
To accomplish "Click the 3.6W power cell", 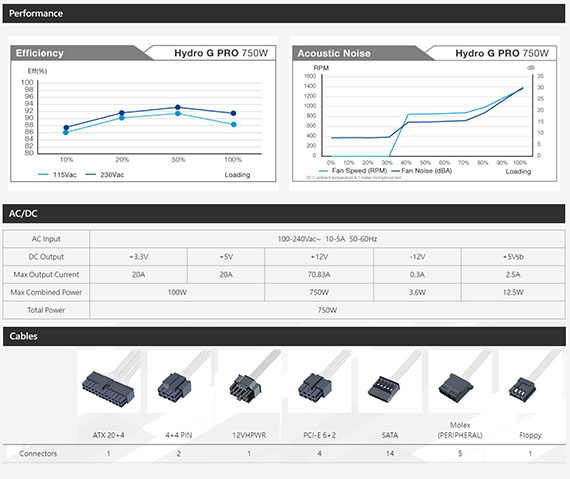I will click(x=417, y=293).
